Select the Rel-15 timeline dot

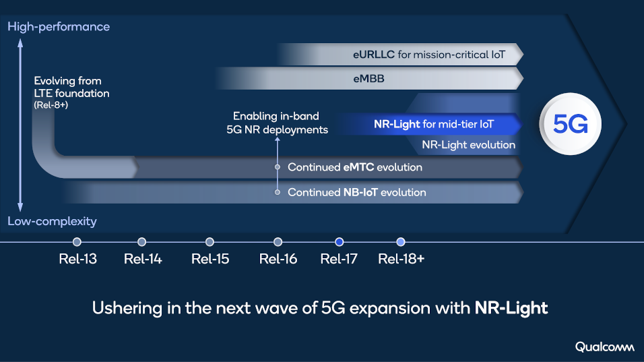click(x=210, y=242)
